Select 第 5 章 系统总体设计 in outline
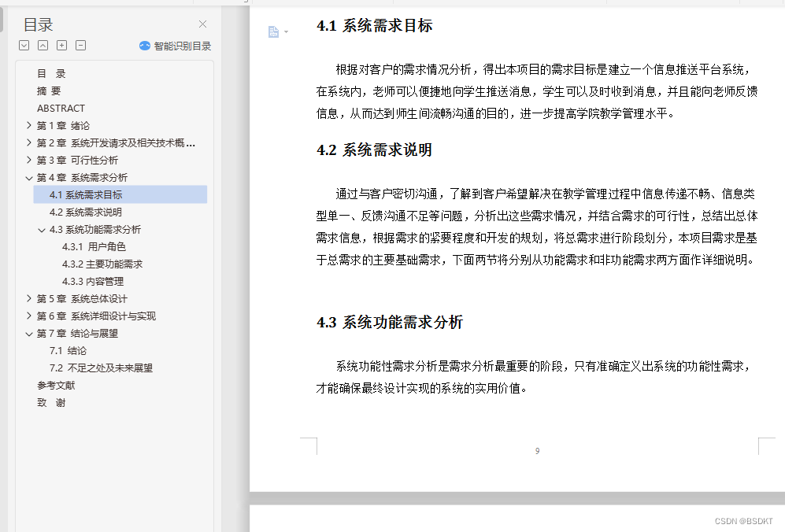The height and width of the screenshot is (532, 785). coord(82,299)
